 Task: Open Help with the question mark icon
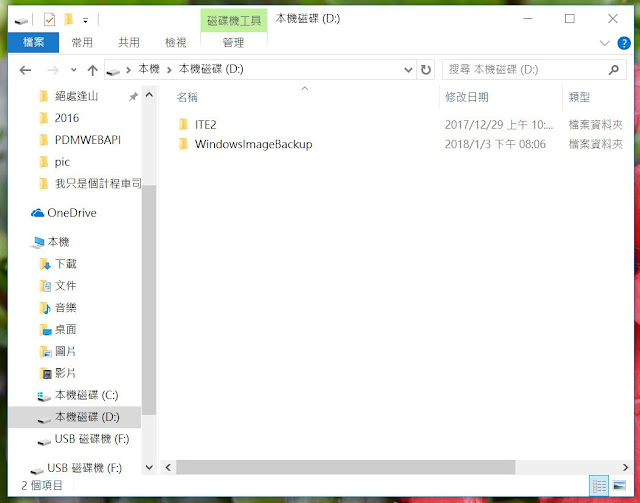(x=624, y=43)
